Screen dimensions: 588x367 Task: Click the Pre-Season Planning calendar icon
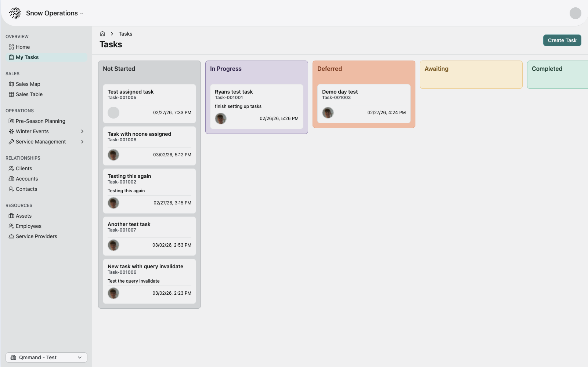[11, 121]
